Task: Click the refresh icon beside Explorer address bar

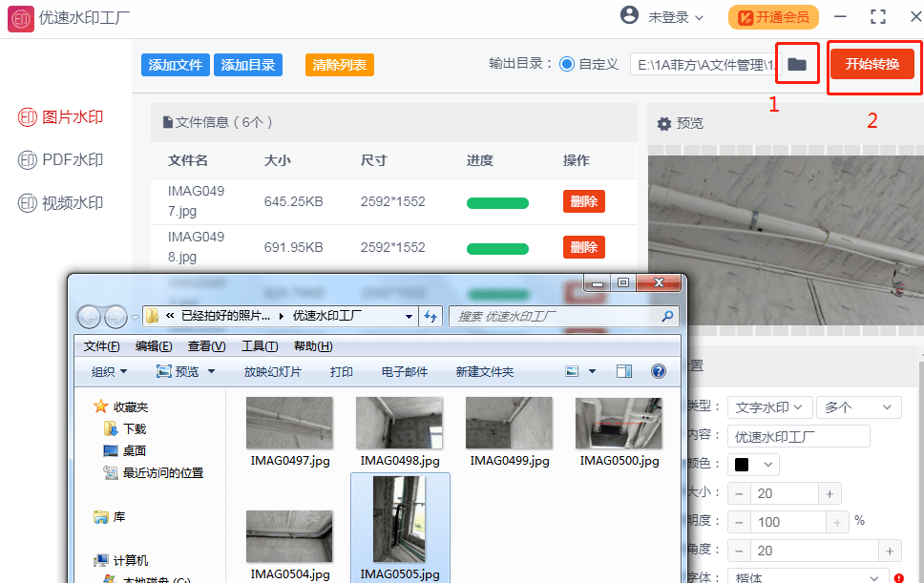Action: (430, 316)
